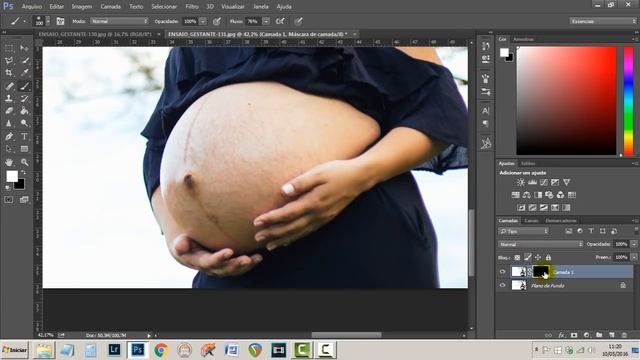Open layer Preenchimento dropdown arrow

(634, 257)
